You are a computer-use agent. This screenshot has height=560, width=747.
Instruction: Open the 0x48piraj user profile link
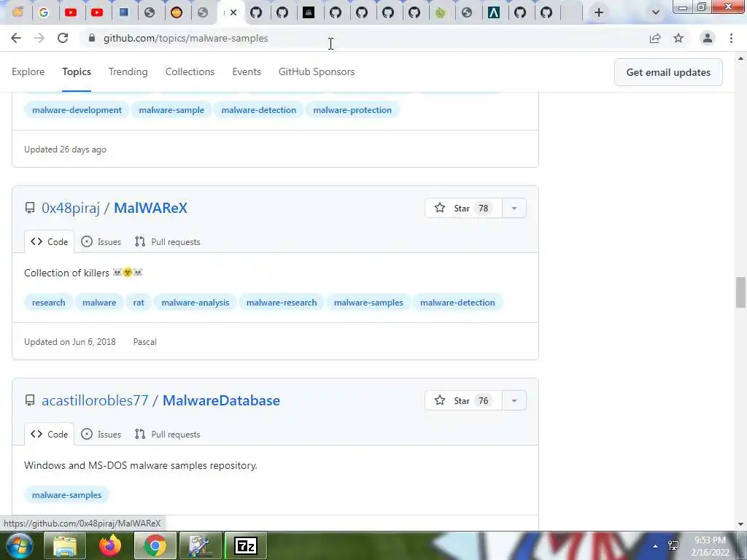tap(71, 208)
